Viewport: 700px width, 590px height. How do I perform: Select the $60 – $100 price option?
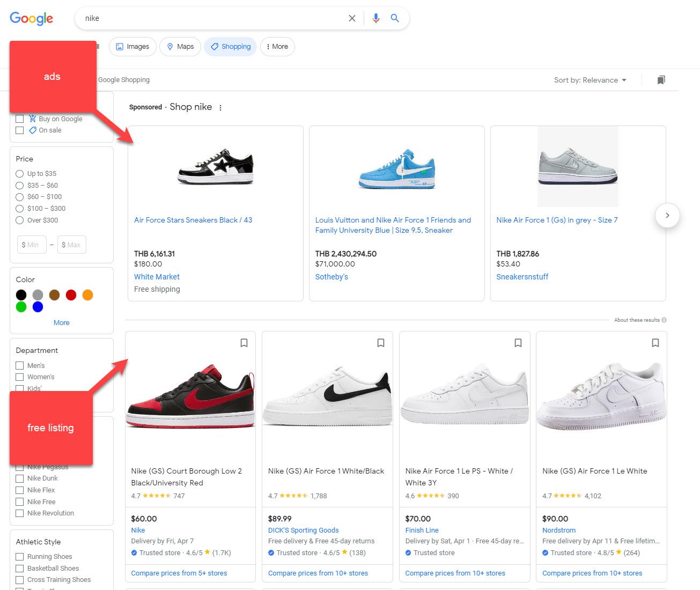pos(20,197)
